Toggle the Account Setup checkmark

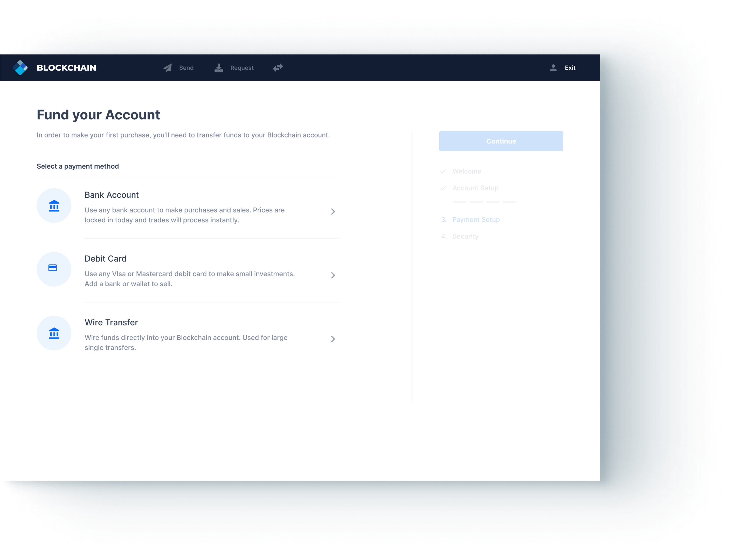(x=443, y=188)
